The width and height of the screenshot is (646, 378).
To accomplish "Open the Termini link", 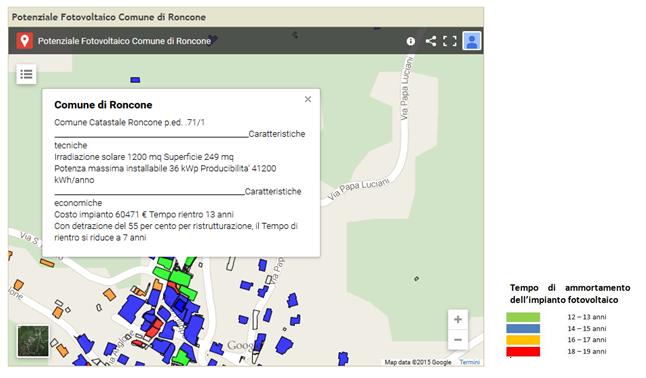I will (x=469, y=362).
